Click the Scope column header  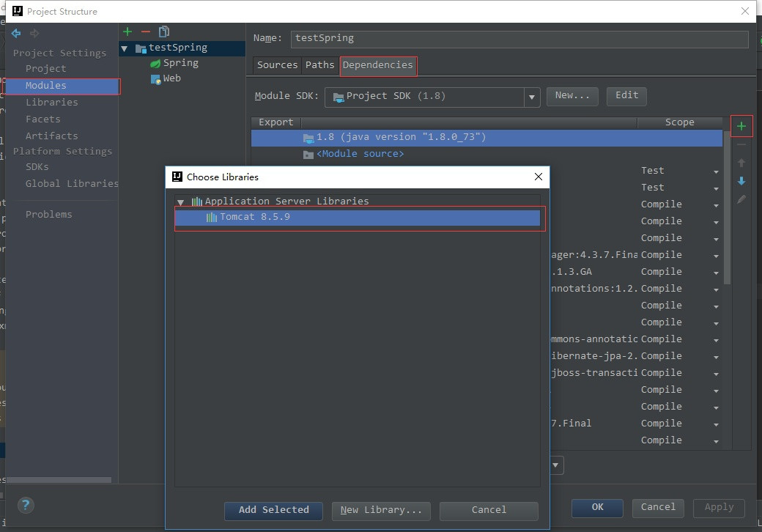click(679, 122)
